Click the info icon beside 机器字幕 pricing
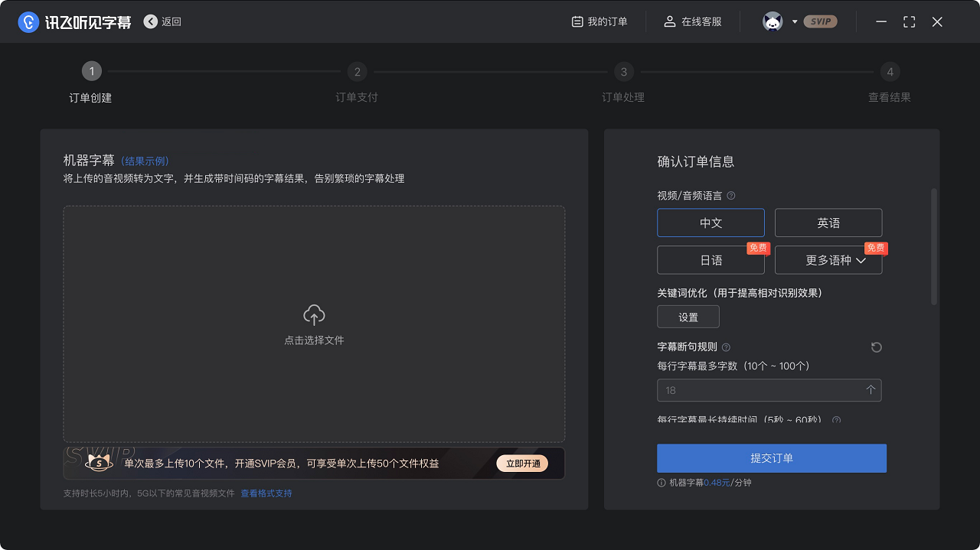 pyautogui.click(x=661, y=483)
